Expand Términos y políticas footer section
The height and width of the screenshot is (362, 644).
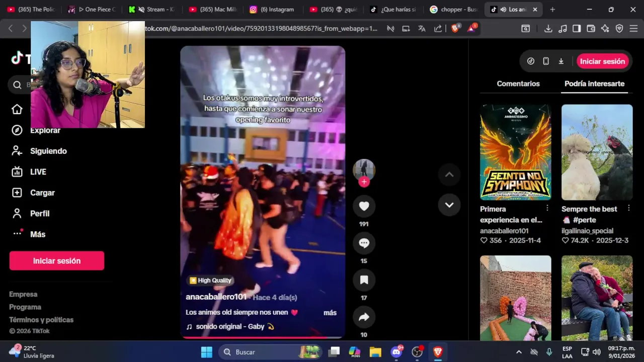(x=41, y=320)
